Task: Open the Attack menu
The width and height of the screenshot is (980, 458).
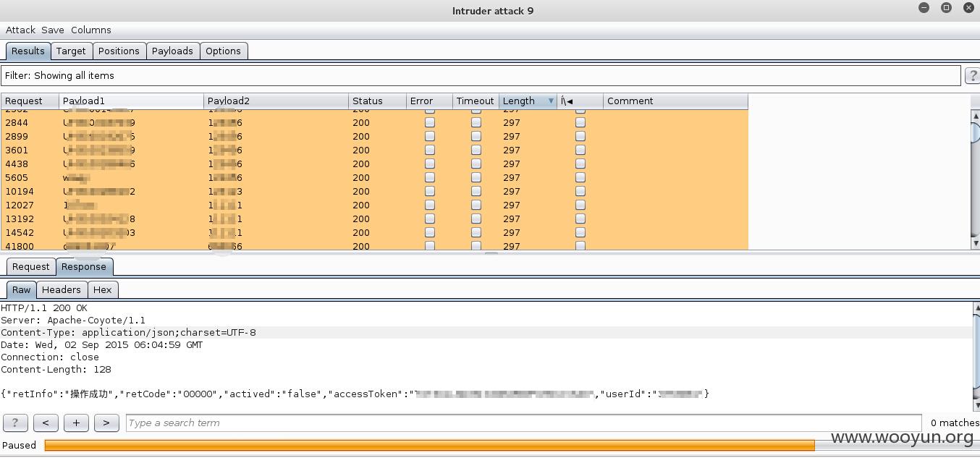Action: coord(20,30)
